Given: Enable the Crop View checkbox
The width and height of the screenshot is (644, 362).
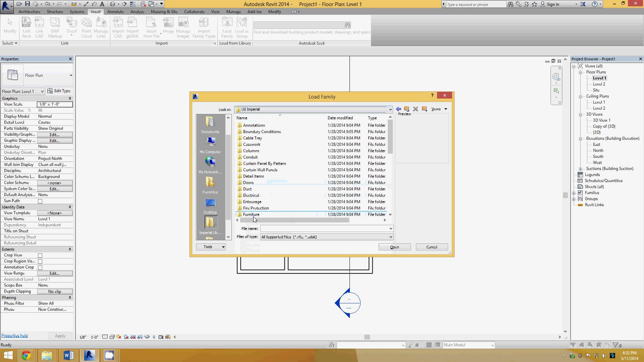Looking at the screenshot, I should point(40,255).
